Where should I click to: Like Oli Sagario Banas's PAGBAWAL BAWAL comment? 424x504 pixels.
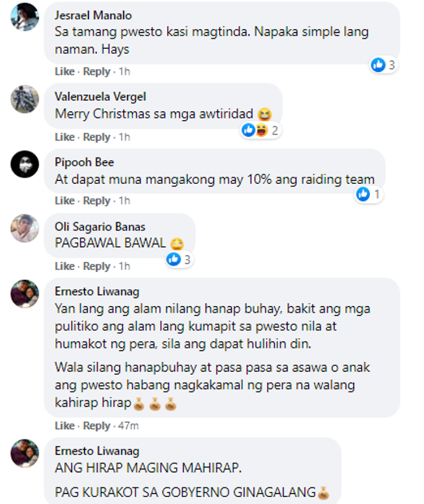pos(64,266)
